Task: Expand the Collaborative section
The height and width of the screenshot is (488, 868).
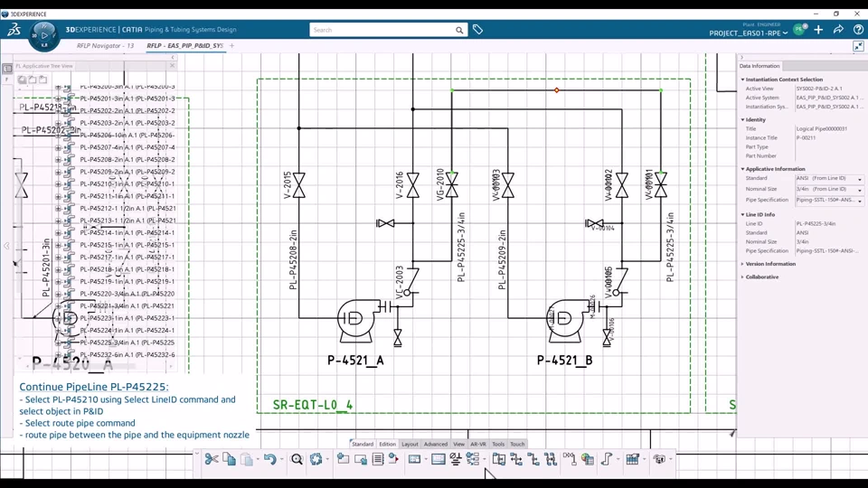Action: pyautogui.click(x=761, y=277)
